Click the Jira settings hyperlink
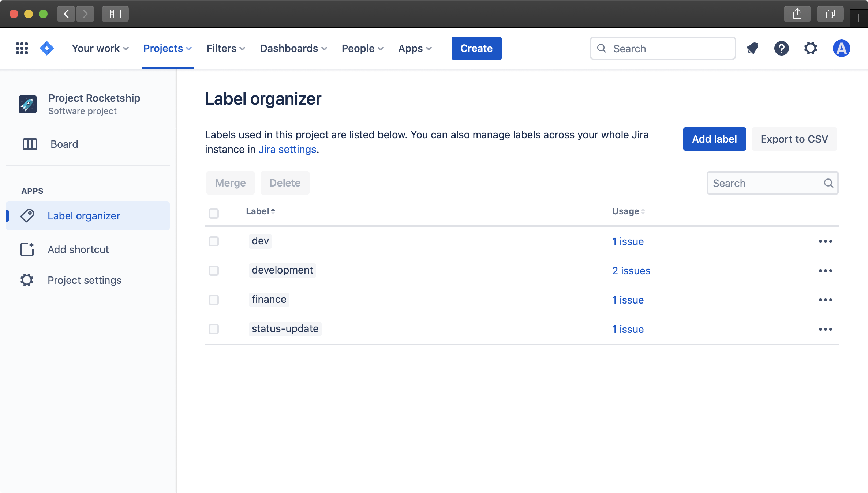This screenshot has height=493, width=868. coord(287,149)
